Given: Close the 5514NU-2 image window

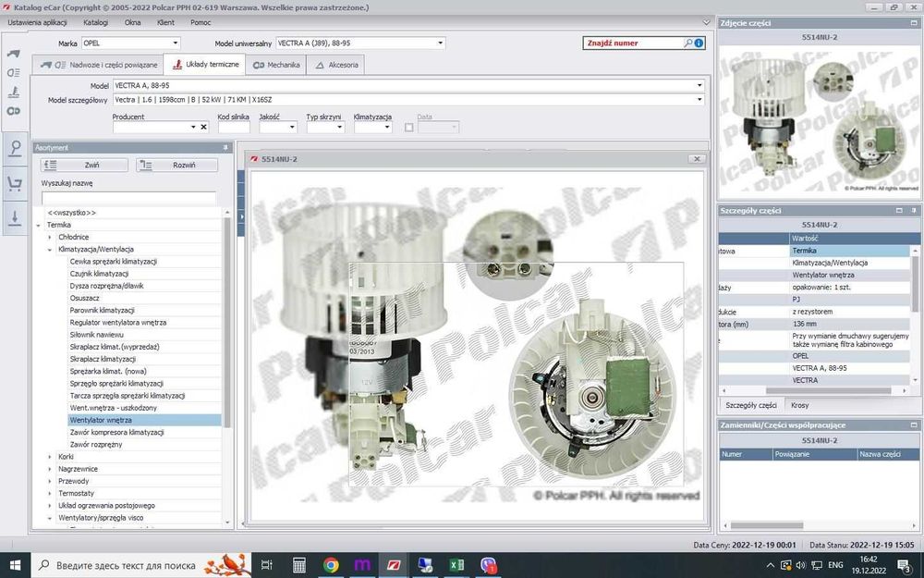Looking at the screenshot, I should click(697, 159).
